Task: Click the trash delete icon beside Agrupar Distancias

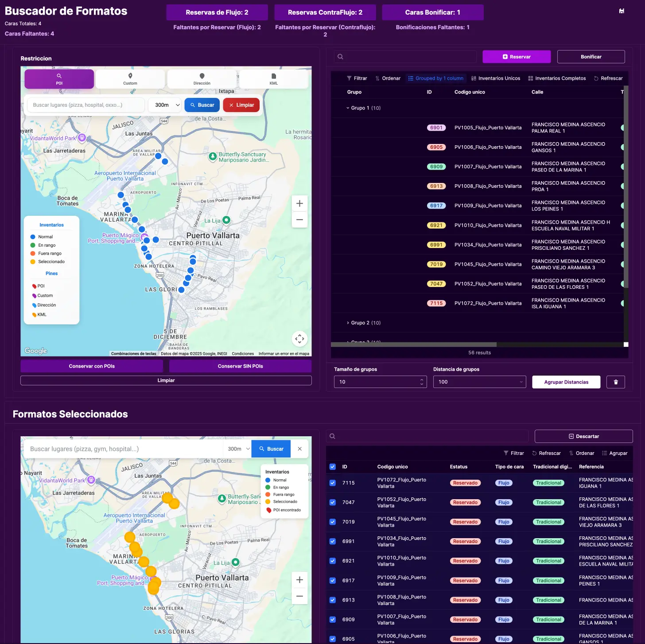Action: tap(615, 382)
